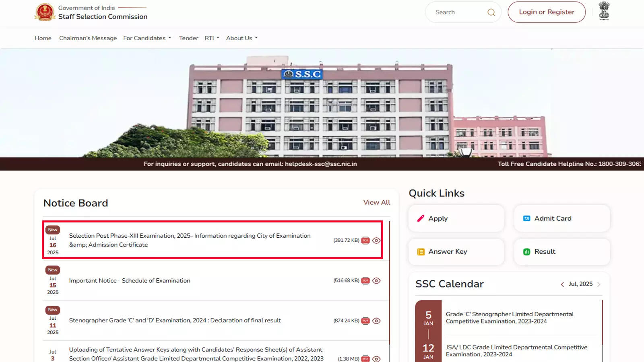Click the 12 JAN calendar date marker
This screenshot has width=644, height=362.
428,351
